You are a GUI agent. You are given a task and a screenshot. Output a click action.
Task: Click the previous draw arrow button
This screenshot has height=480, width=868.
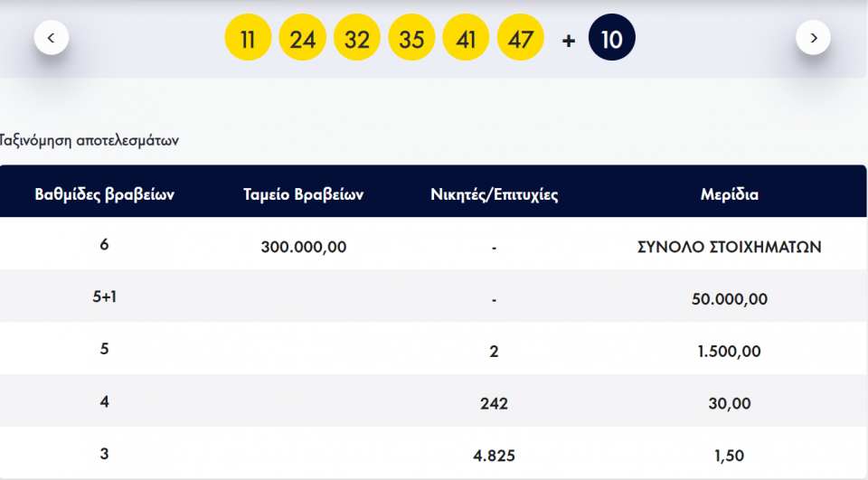coord(52,38)
